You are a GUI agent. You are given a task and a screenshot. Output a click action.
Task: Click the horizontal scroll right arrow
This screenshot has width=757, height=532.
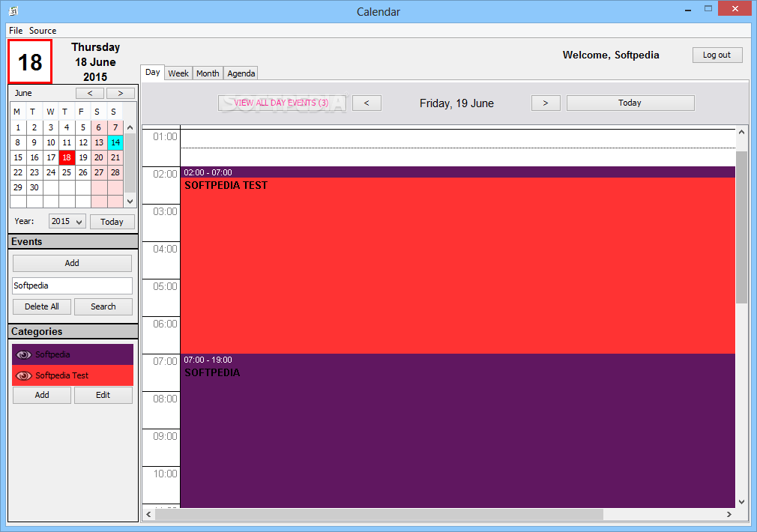click(x=729, y=515)
